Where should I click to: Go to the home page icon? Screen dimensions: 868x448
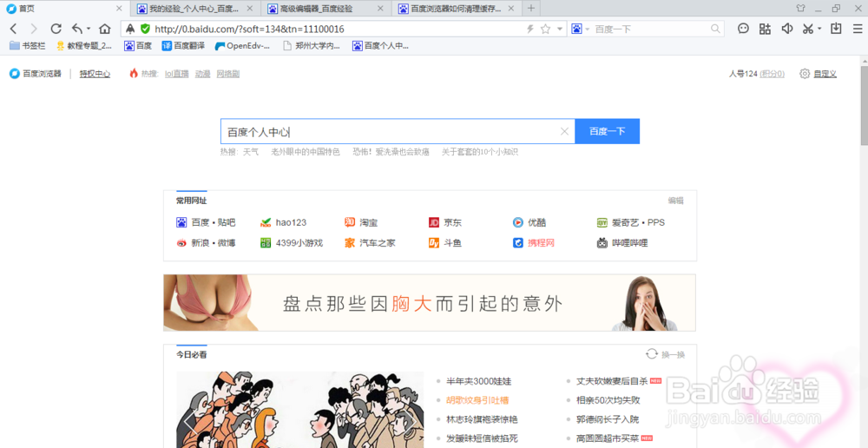[105, 29]
